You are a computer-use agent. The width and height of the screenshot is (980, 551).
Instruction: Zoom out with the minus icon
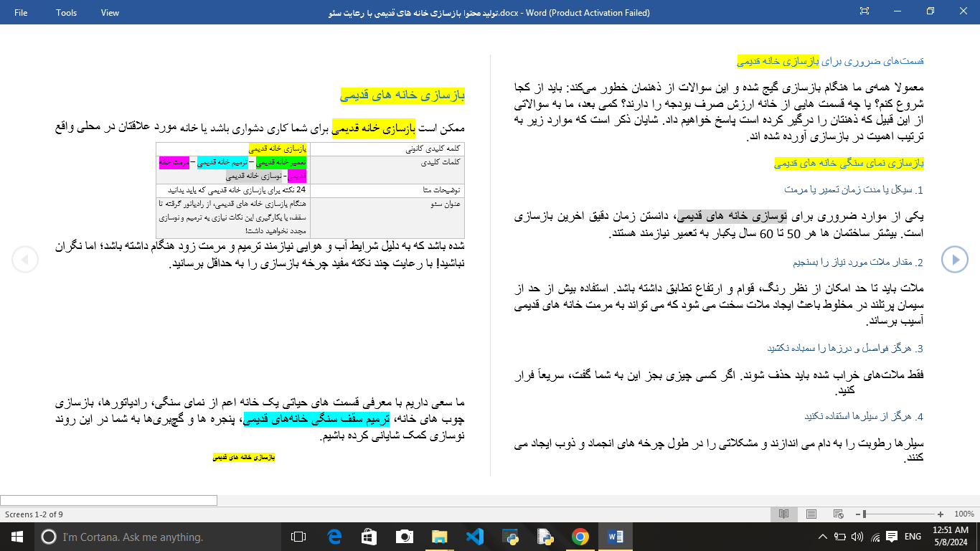858,514
